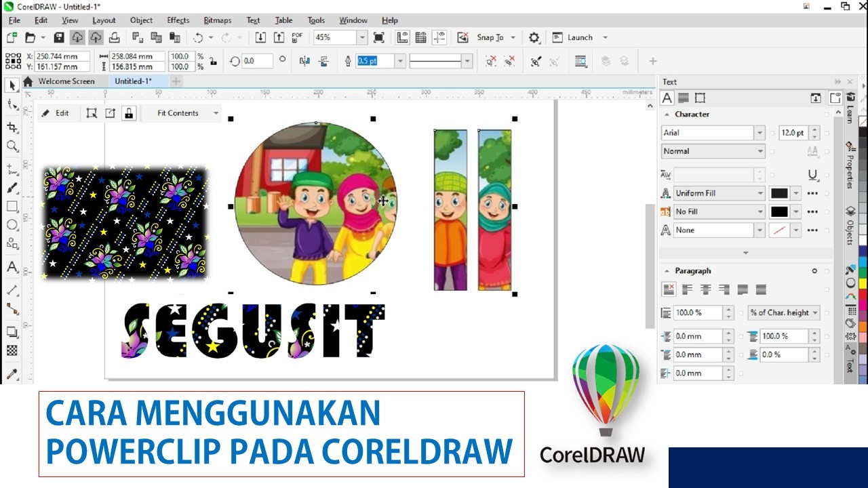
Task: Click the Publish to PDF icon
Action: [297, 37]
